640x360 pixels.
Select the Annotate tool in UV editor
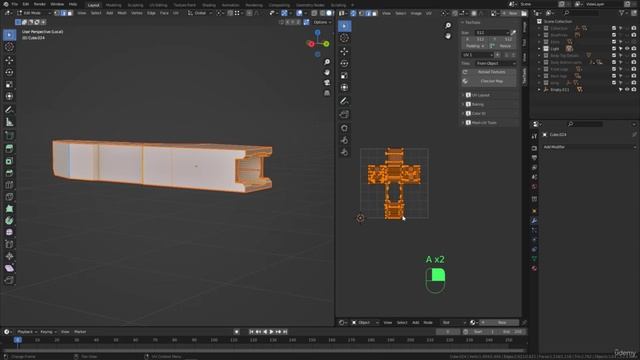coord(344,101)
